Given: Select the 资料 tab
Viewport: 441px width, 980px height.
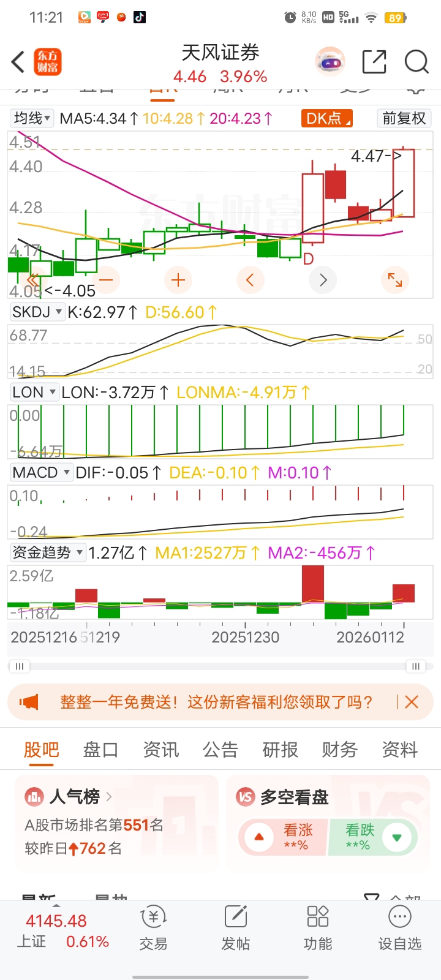Looking at the screenshot, I should [399, 750].
